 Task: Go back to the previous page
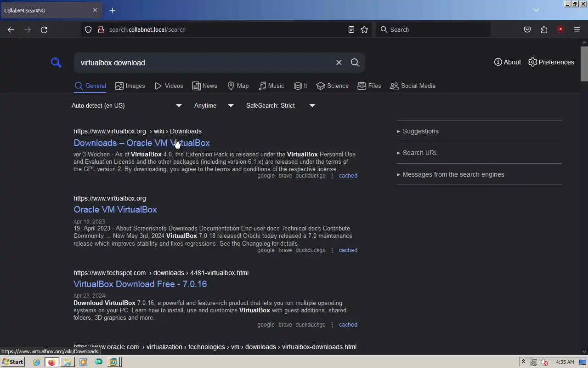11,29
